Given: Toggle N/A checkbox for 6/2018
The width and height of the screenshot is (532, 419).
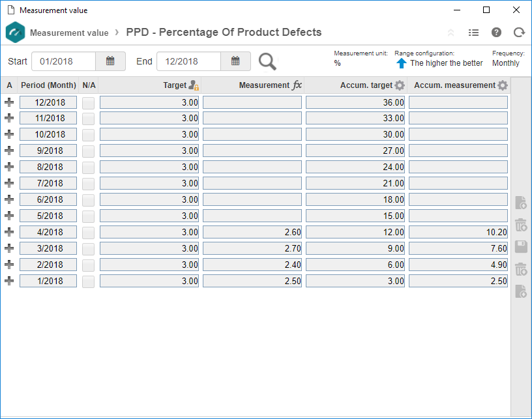Looking at the screenshot, I should pyautogui.click(x=88, y=200).
